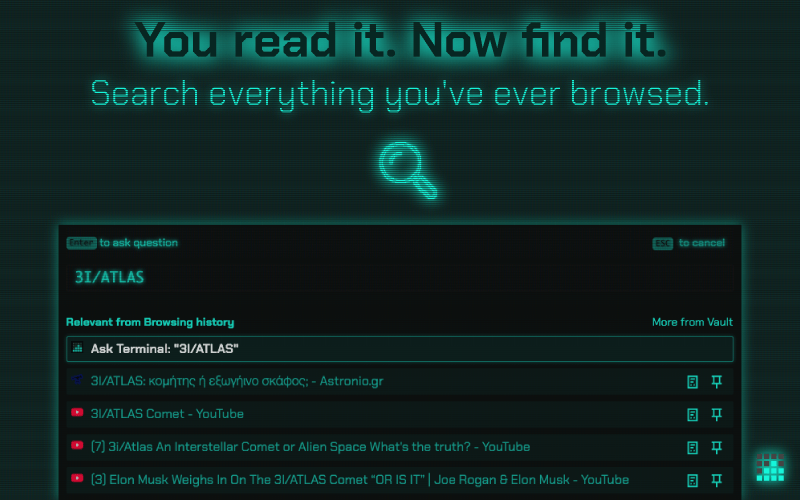Open More from Vault link

coord(692,322)
